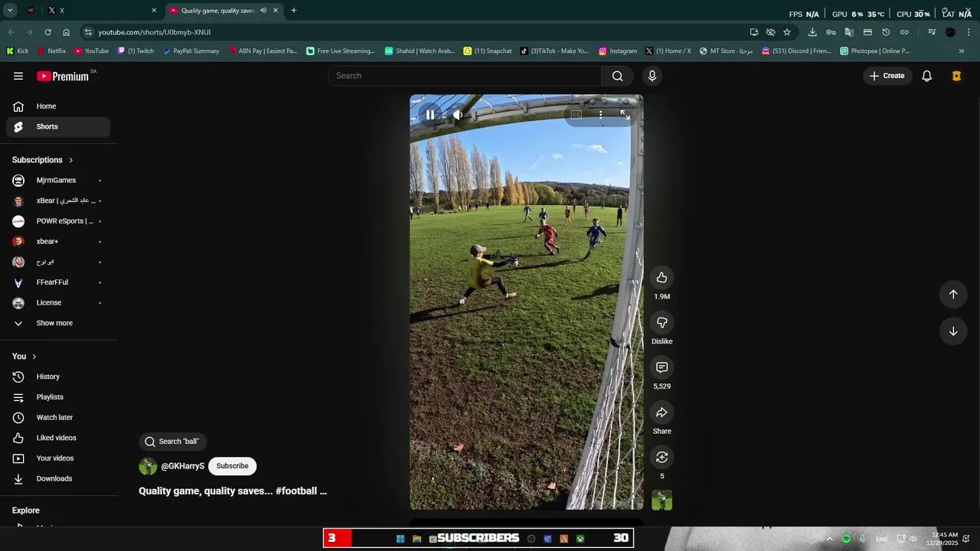Select Shorts in the sidebar
Viewport: 980px width, 551px height.
coord(58,126)
